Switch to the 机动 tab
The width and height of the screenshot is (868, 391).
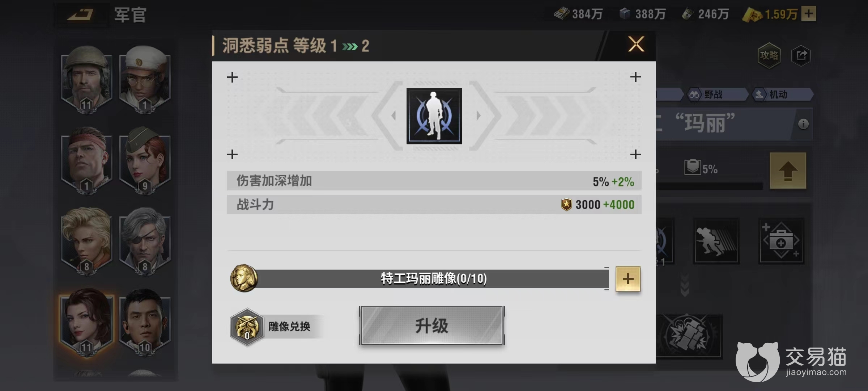click(781, 94)
